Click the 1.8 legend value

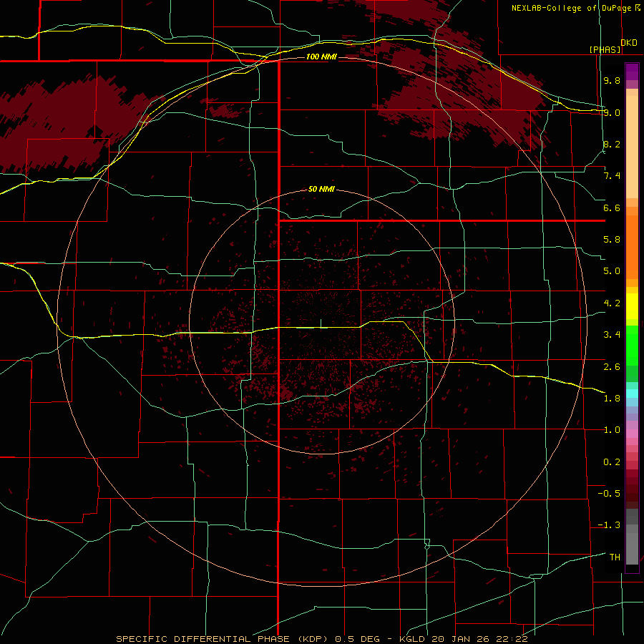612,399
